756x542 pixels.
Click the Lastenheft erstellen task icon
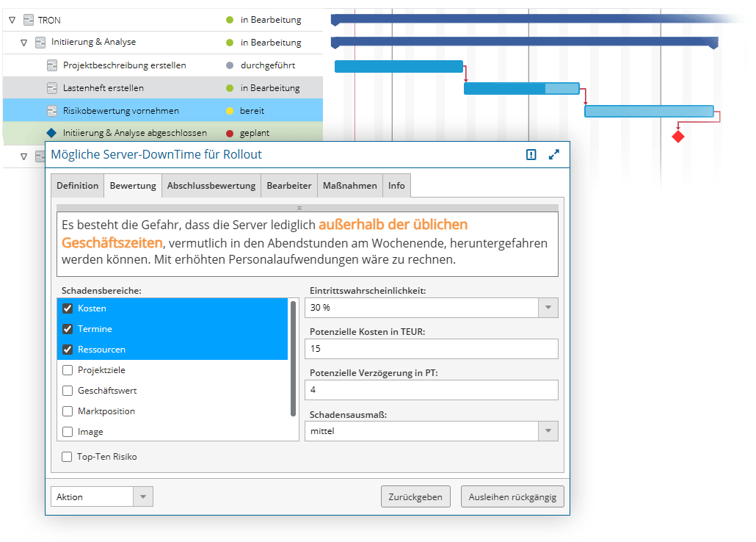52,88
